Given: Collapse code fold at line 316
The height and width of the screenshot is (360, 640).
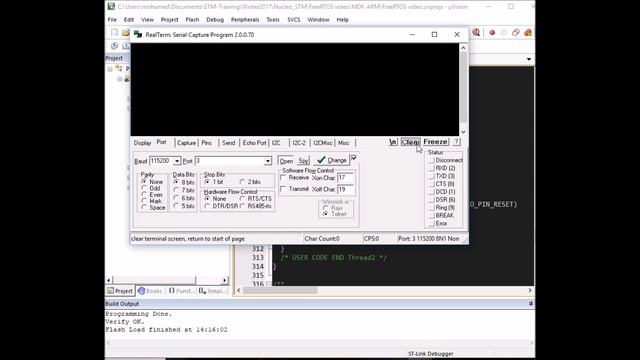Looking at the screenshot, I should 269,283.
